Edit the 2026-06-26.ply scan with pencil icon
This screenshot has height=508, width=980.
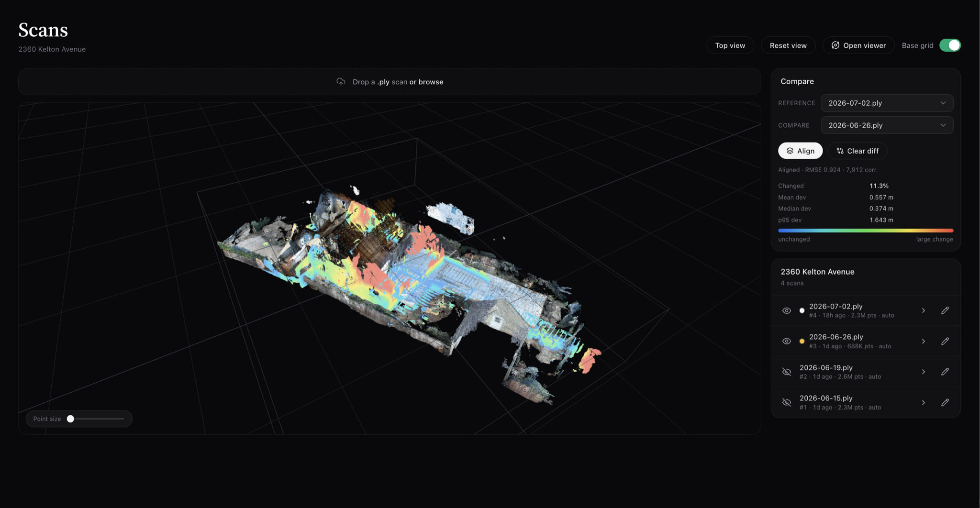coord(945,341)
